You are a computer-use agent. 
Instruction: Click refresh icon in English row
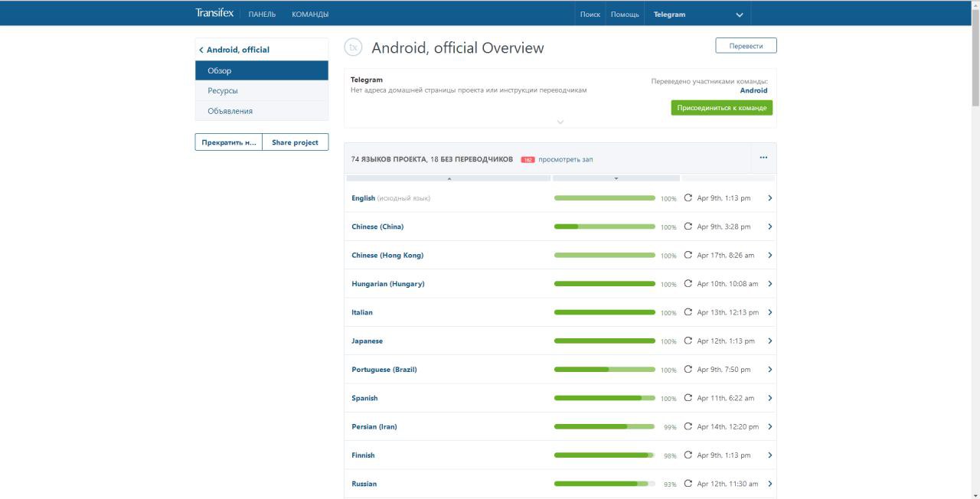[688, 198]
